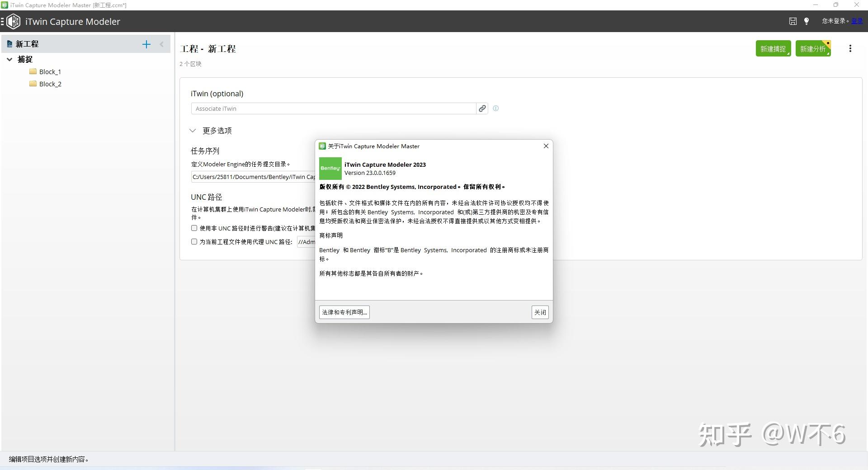Click the info icon next to Associate iTwin

pos(495,108)
